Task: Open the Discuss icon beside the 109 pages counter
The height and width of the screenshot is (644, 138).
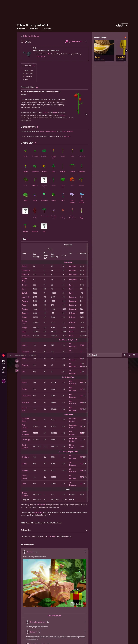Action: (123, 25)
